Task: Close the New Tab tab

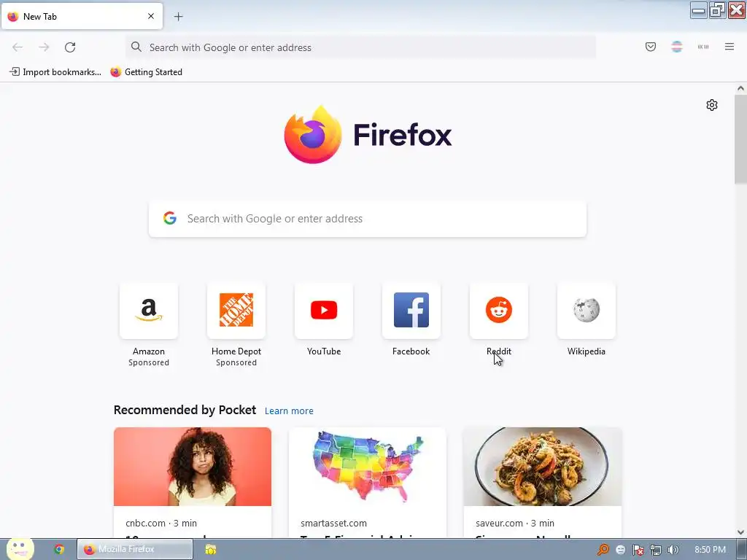Action: [151, 16]
